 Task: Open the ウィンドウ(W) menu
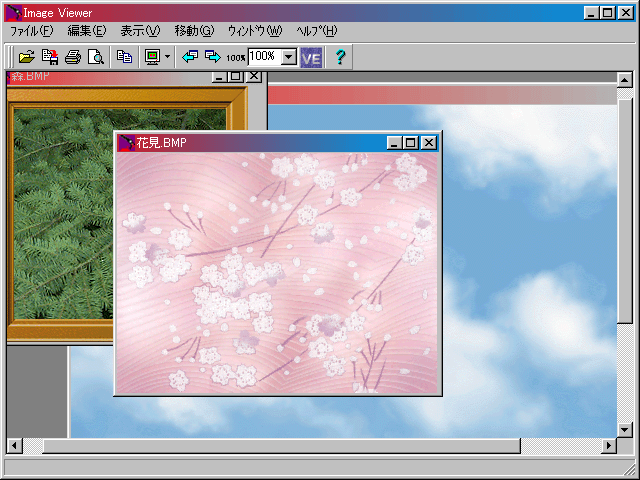point(255,31)
